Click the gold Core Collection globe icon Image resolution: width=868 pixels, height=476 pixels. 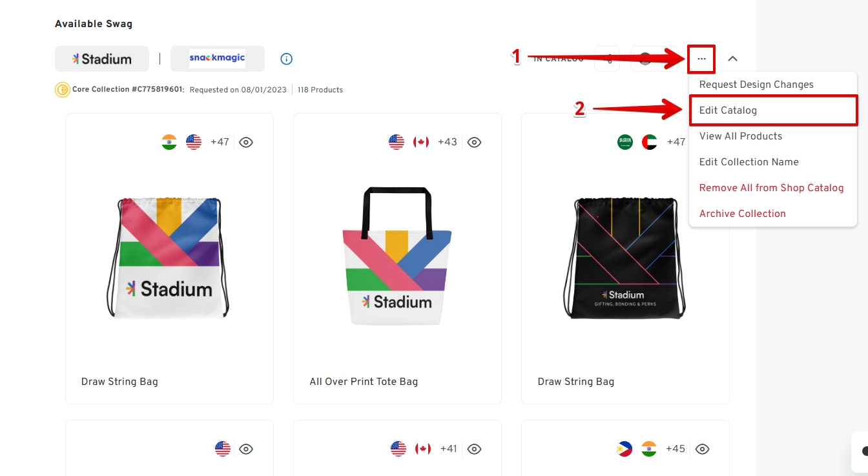click(63, 90)
